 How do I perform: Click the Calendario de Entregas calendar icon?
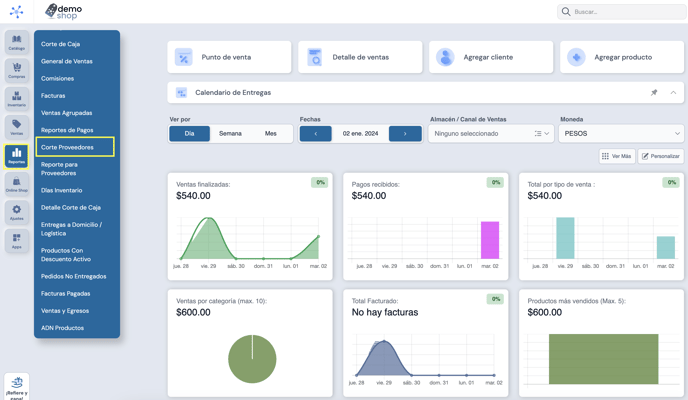pos(181,93)
